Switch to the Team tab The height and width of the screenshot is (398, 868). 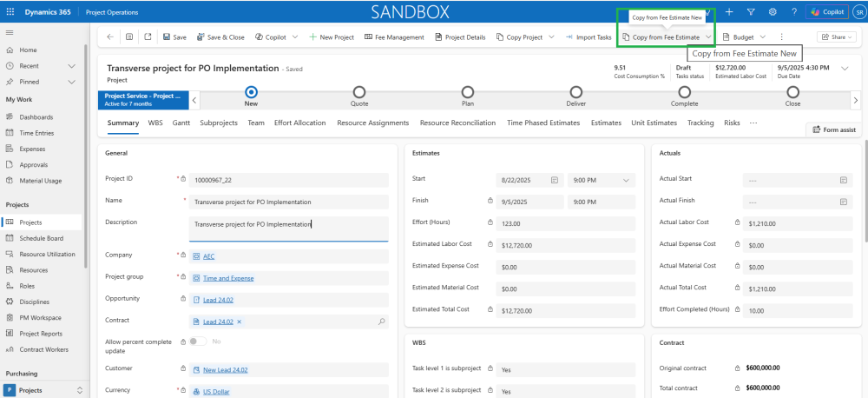256,123
